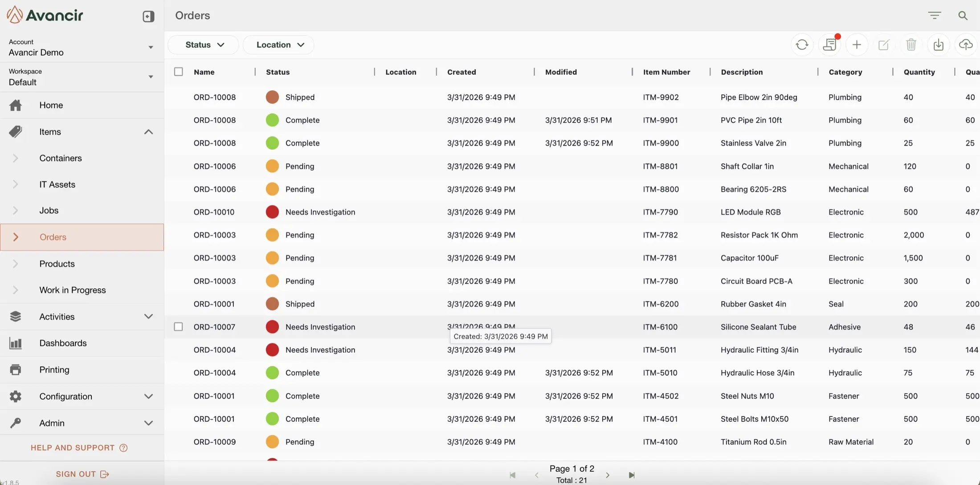Tick the checkbox for ORD-10007 row
Viewport: 980px width, 485px height.
[x=179, y=327]
